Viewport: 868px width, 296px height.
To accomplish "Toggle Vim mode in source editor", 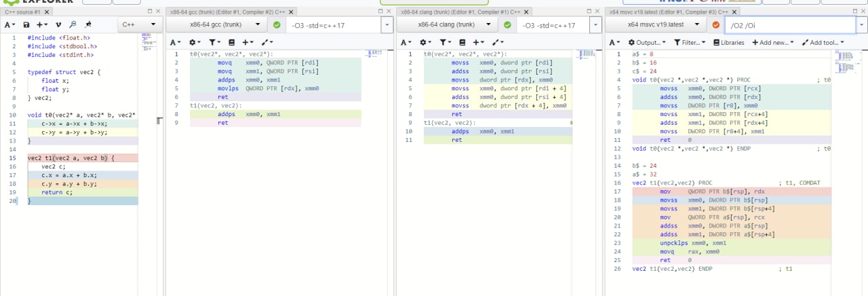I will pyautogui.click(x=57, y=24).
